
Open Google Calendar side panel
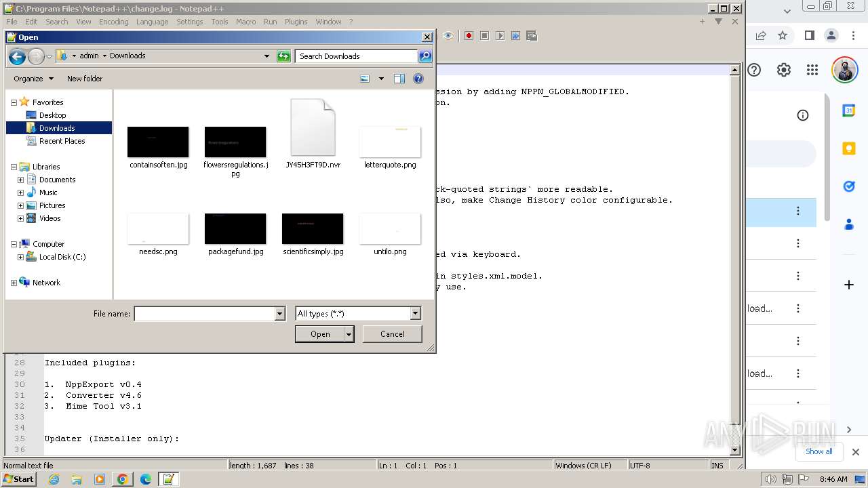pyautogui.click(x=848, y=110)
